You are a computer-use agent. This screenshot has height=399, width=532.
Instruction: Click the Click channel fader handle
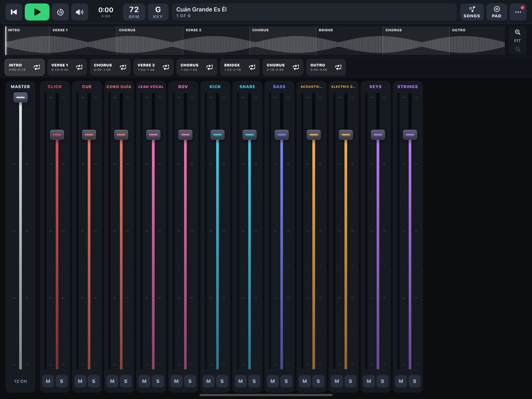tap(57, 135)
